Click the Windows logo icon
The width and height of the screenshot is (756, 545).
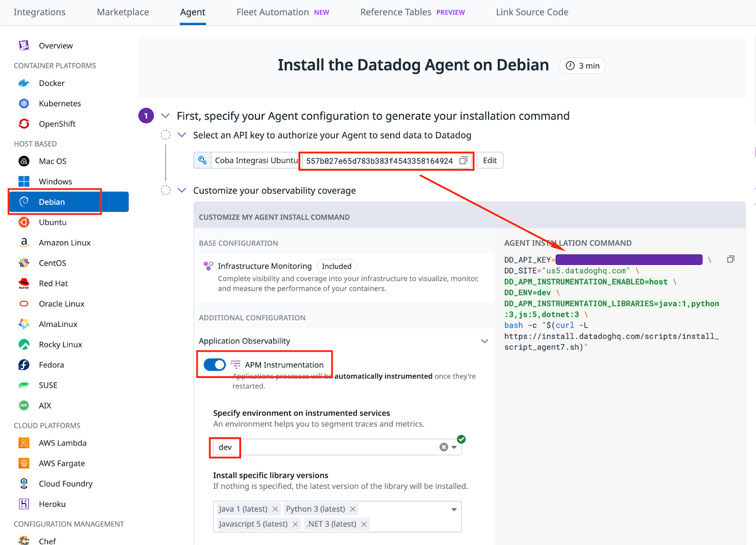pos(24,181)
